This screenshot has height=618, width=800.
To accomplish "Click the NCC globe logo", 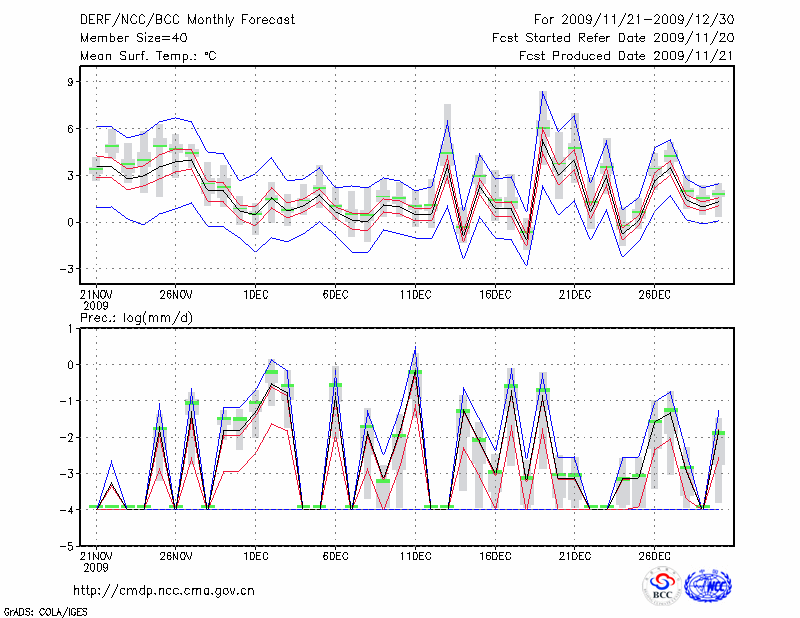I will tap(708, 586).
